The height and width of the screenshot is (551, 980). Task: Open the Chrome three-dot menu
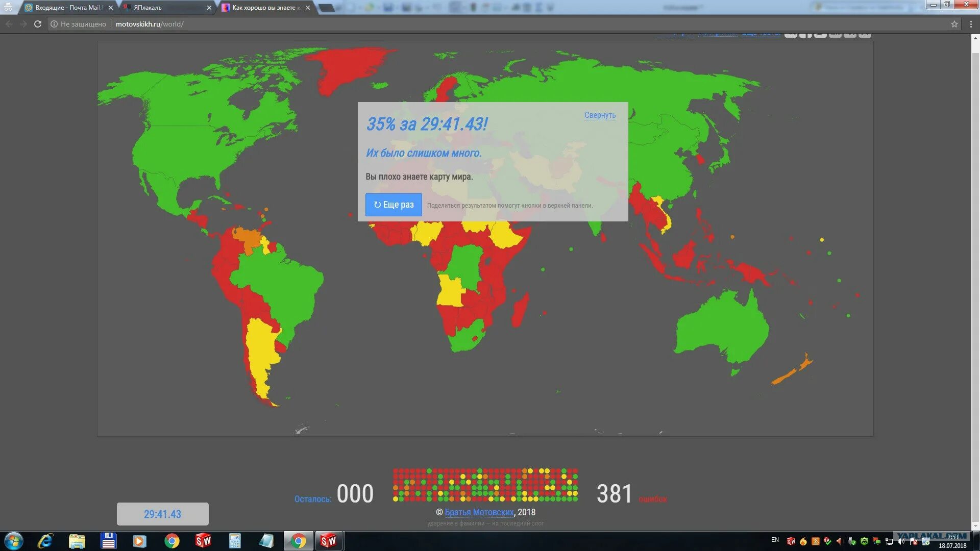pyautogui.click(x=971, y=24)
